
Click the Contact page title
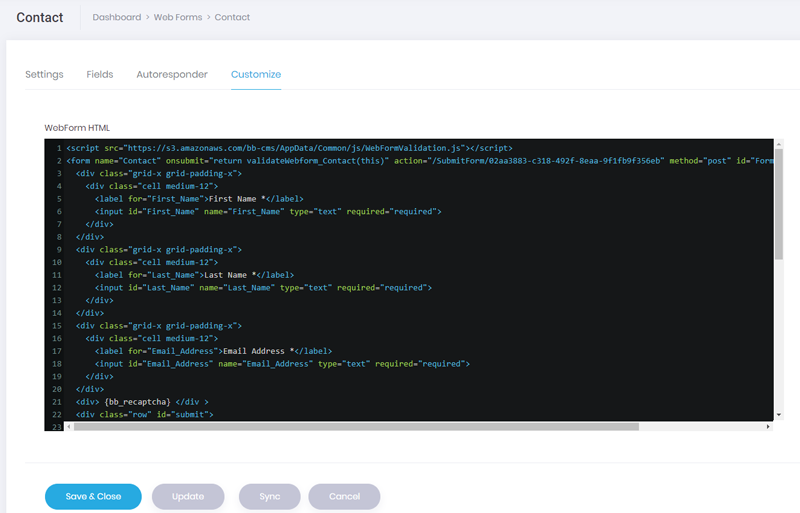click(x=40, y=17)
